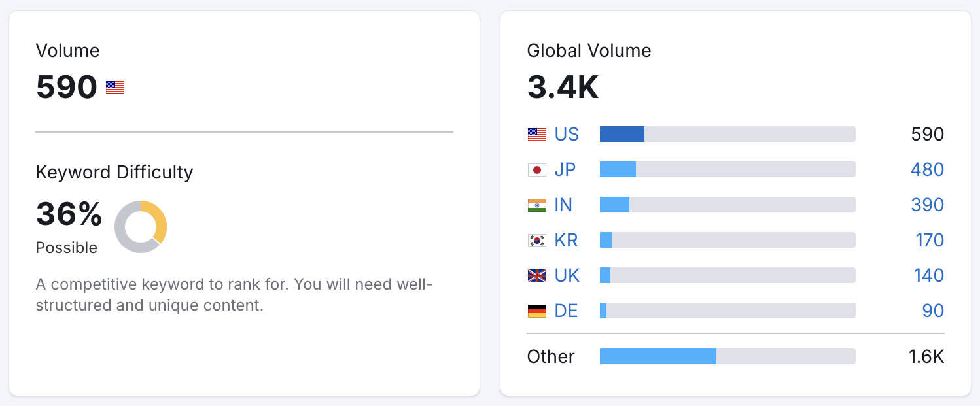980x406 pixels.
Task: Open the KR country link
Action: (x=567, y=241)
